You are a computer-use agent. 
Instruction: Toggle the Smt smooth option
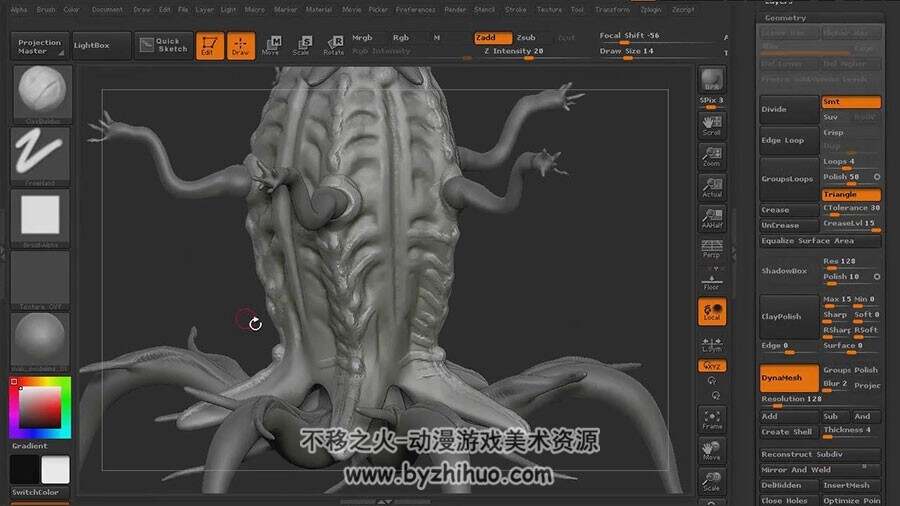point(851,102)
